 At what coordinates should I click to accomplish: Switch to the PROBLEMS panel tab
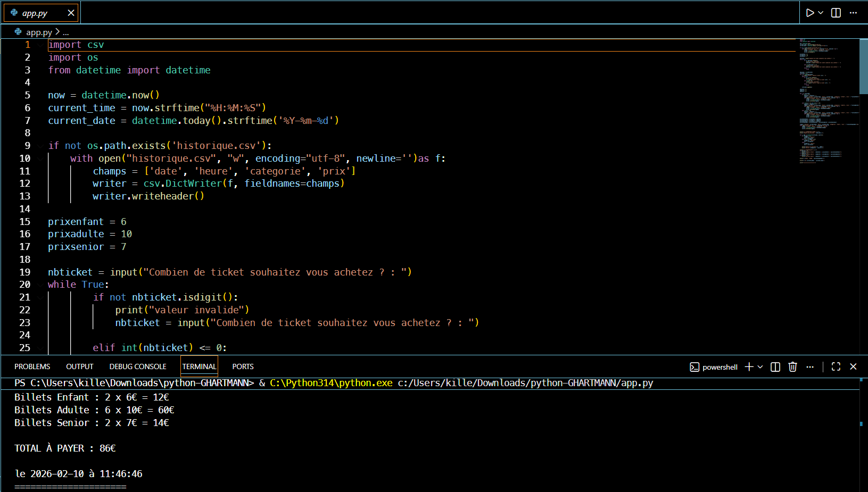(32, 366)
